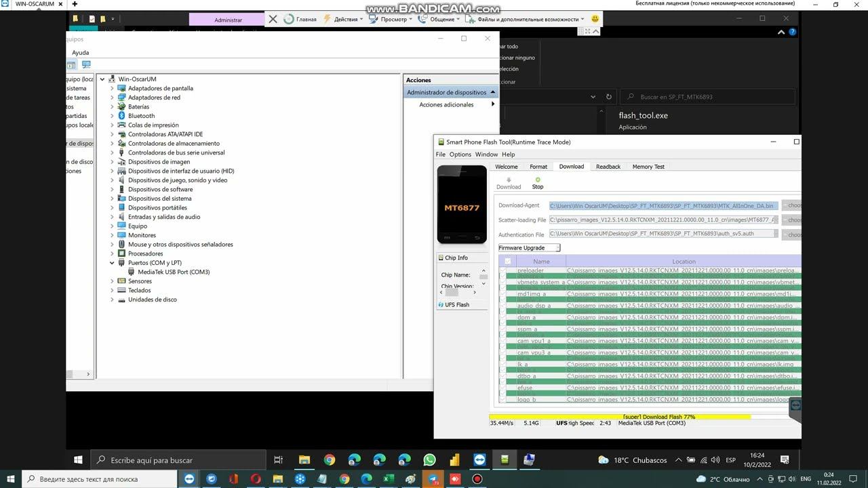Click remote taskbar search Escribe aquí para buscar
The width and height of the screenshot is (868, 488).
(177, 460)
